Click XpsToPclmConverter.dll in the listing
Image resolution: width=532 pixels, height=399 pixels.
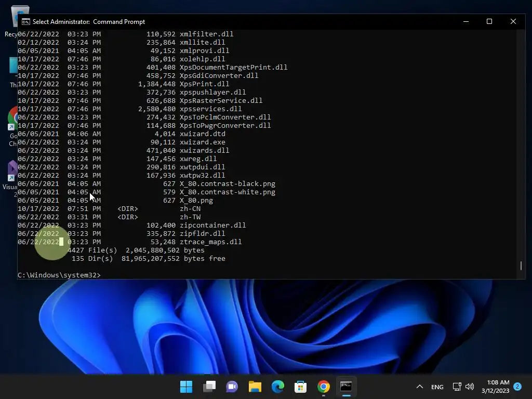pyautogui.click(x=225, y=117)
